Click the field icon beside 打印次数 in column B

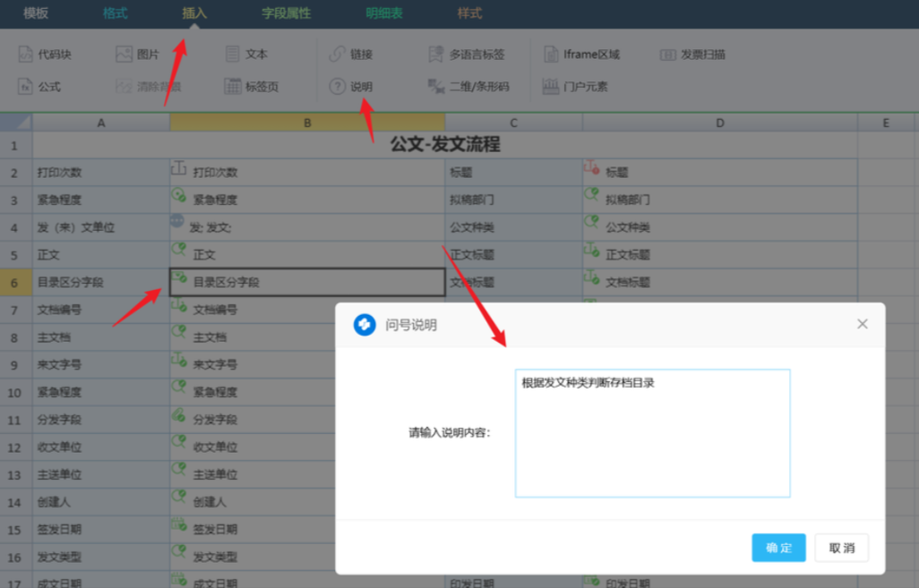click(179, 169)
